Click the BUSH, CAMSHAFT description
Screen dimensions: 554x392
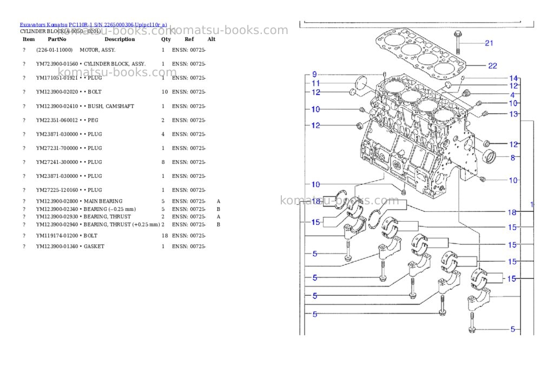(x=111, y=106)
